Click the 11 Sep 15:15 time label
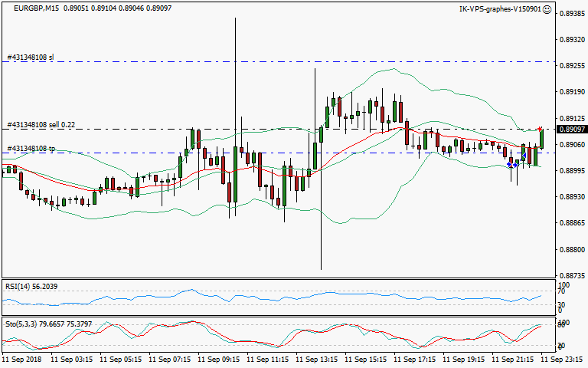This screenshot has height=368, width=588. (366, 360)
